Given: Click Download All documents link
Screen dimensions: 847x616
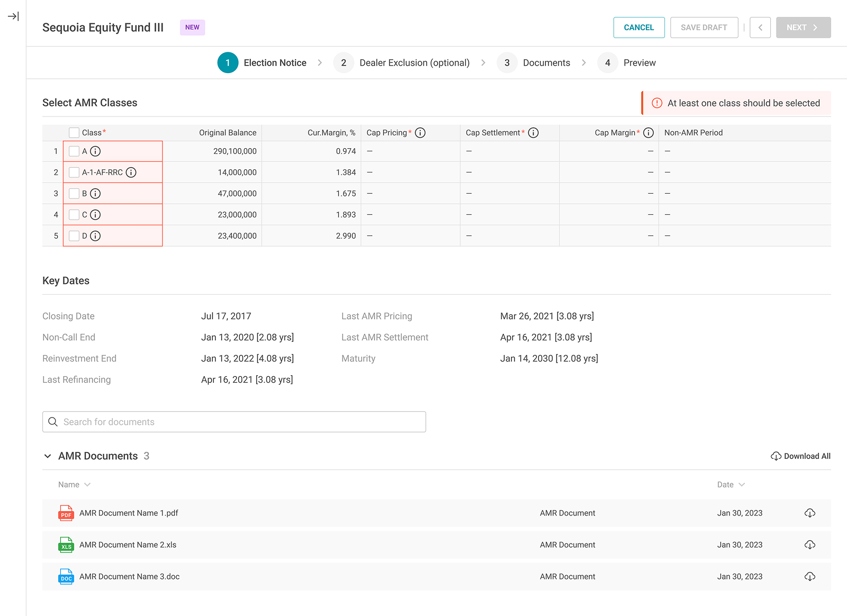Looking at the screenshot, I should pos(800,456).
